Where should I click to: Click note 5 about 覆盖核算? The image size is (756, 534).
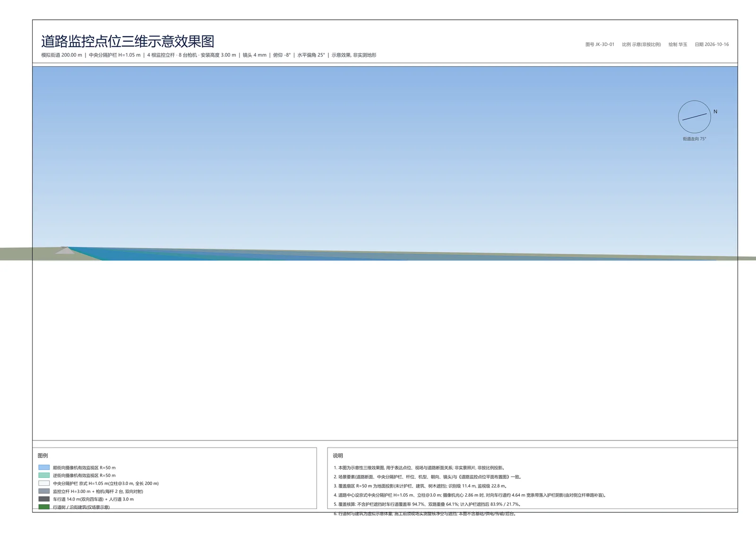[428, 504]
